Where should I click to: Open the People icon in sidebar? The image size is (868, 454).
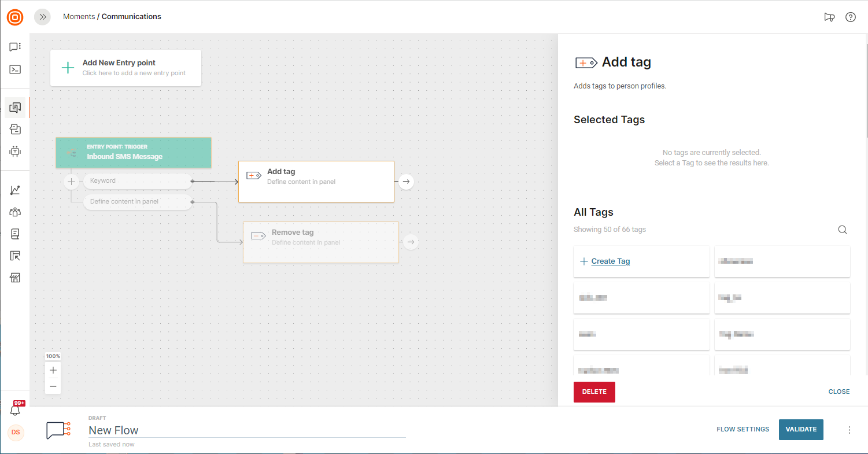[15, 212]
